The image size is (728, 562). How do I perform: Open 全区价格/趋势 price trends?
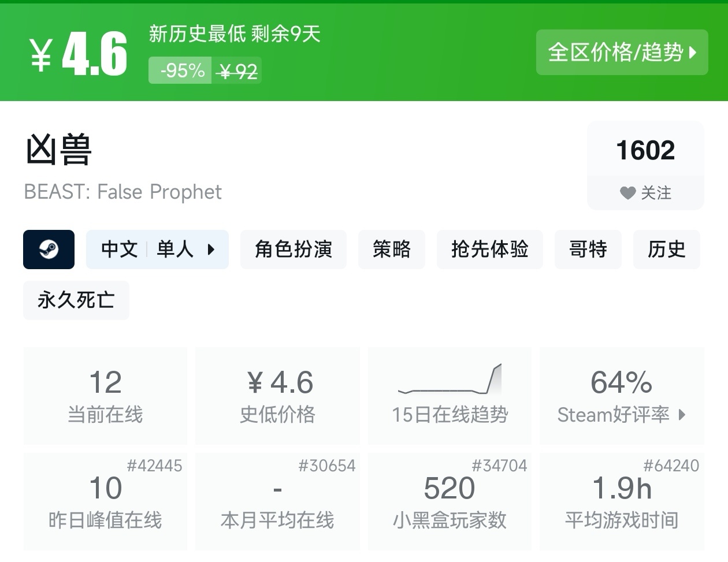pos(622,53)
